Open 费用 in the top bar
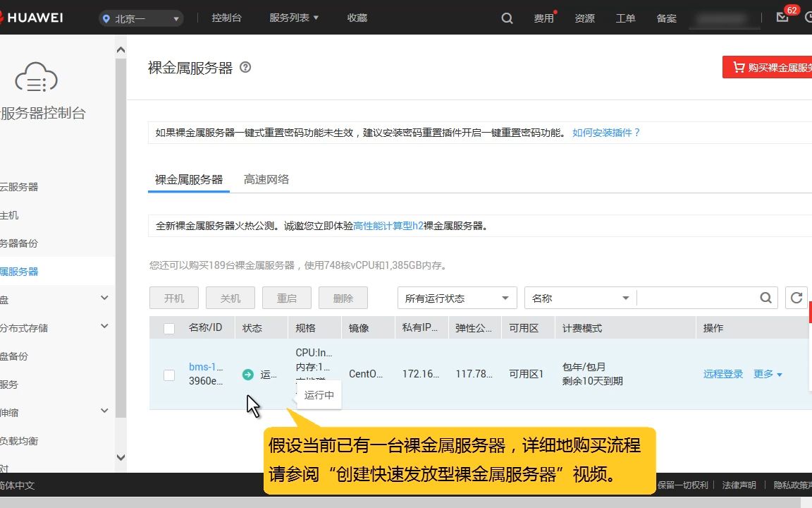812x508 pixels. [x=543, y=18]
